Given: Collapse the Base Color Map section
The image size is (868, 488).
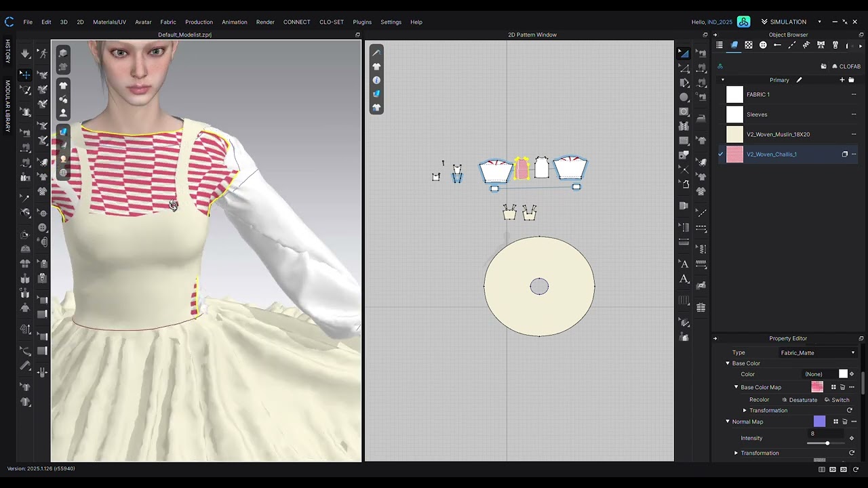Looking at the screenshot, I should (x=736, y=387).
